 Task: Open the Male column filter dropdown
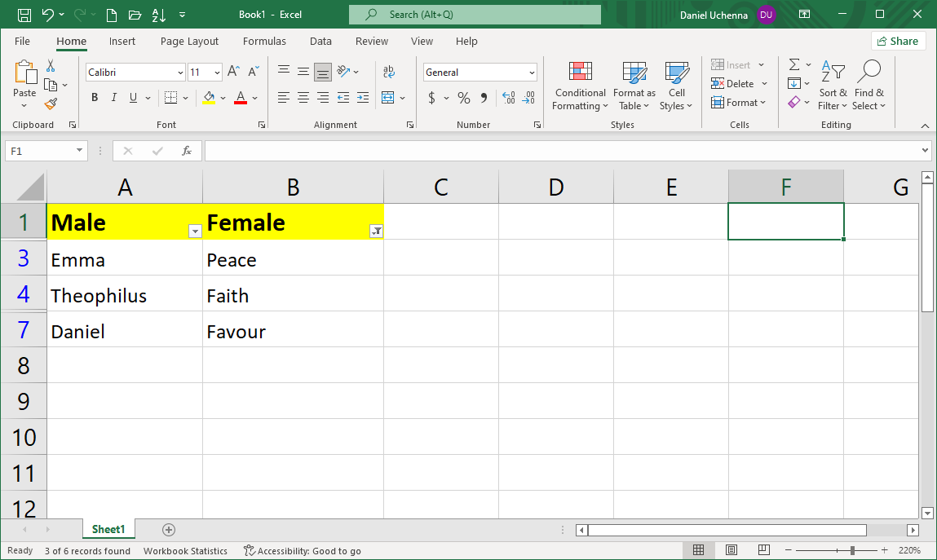point(195,231)
